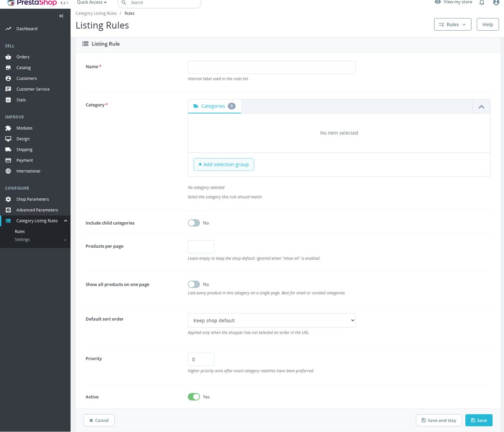
Task: Open the View my store link
Action: click(x=453, y=2)
